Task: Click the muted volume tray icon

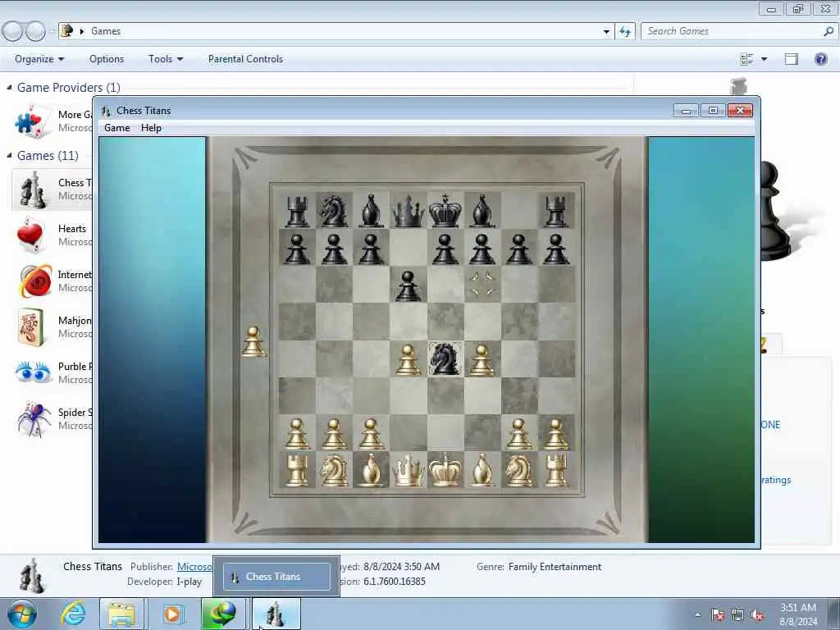Action: point(757,615)
